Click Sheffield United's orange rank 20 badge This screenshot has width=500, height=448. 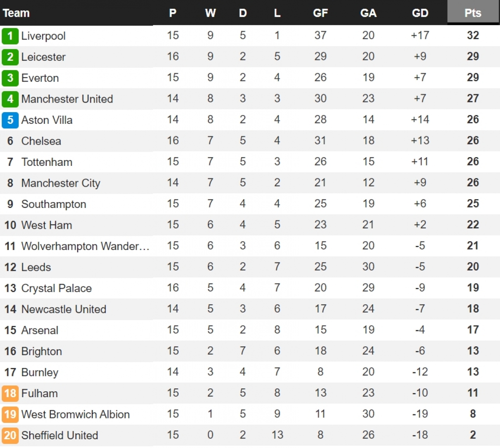[10, 435]
